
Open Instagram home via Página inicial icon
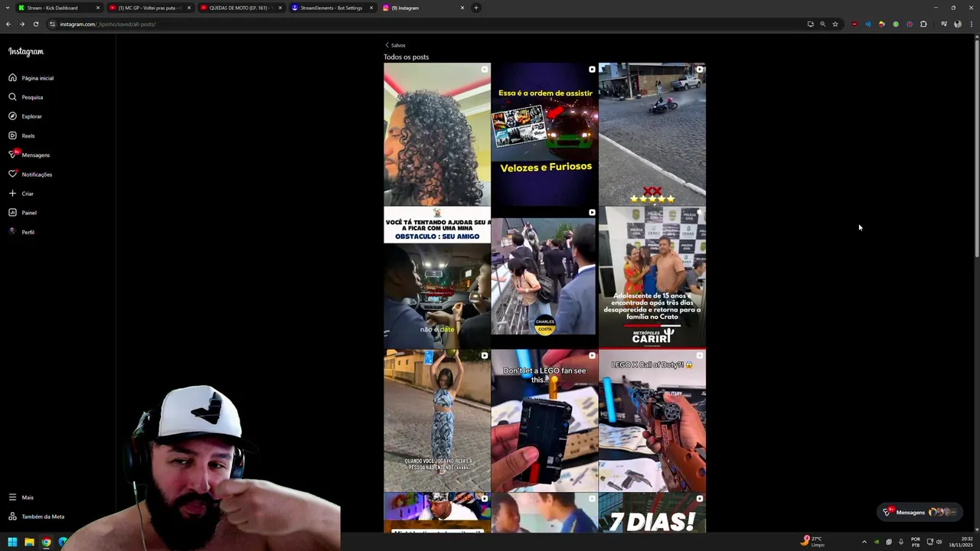pyautogui.click(x=12, y=77)
